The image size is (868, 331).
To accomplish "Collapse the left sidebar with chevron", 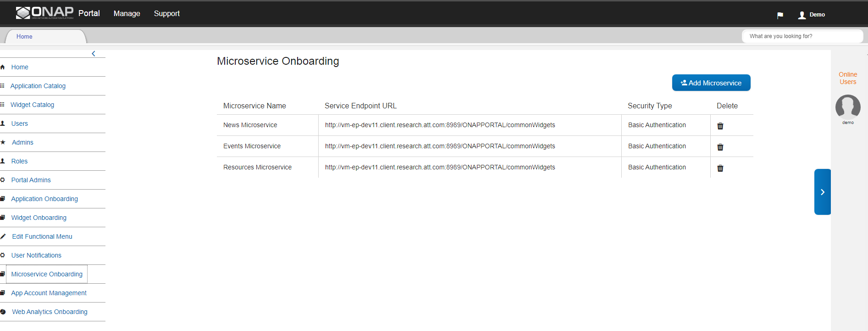I will pos(94,54).
